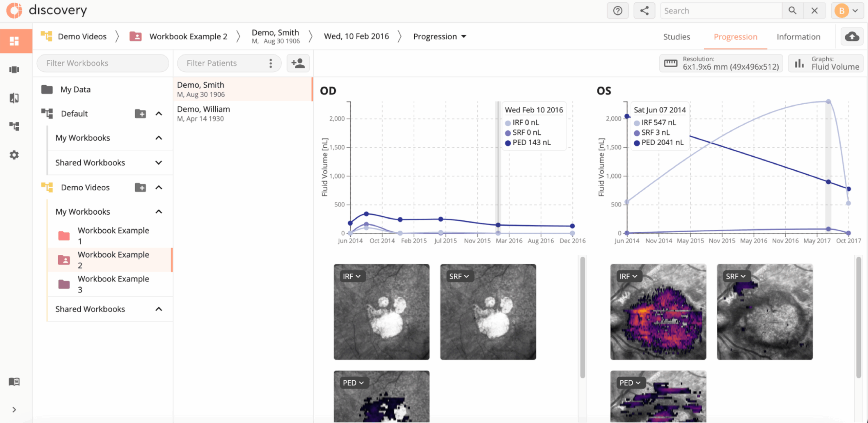Image resolution: width=868 pixels, height=423 pixels.
Task: Click the cloud upload icon
Action: (x=852, y=37)
